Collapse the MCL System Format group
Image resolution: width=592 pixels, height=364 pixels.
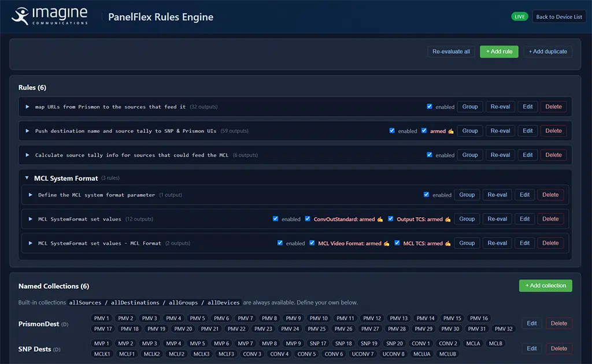[27, 177]
